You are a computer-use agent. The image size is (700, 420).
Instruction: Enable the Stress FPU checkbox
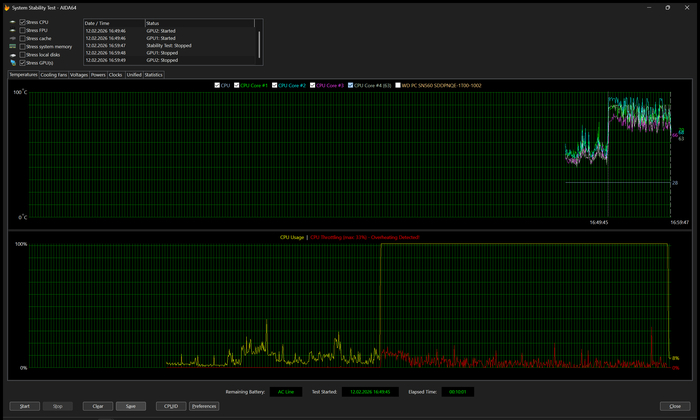coord(22,30)
